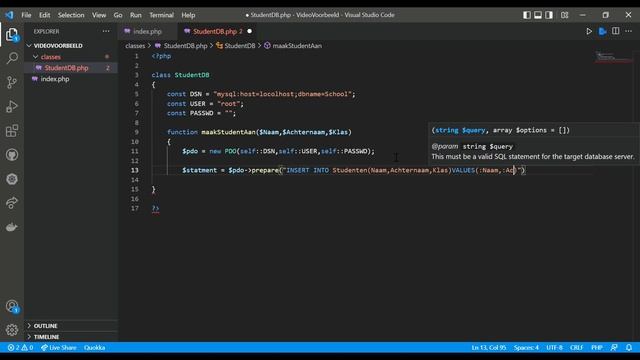Click the editor minimap
This screenshot has height=360, width=640.
[614, 57]
